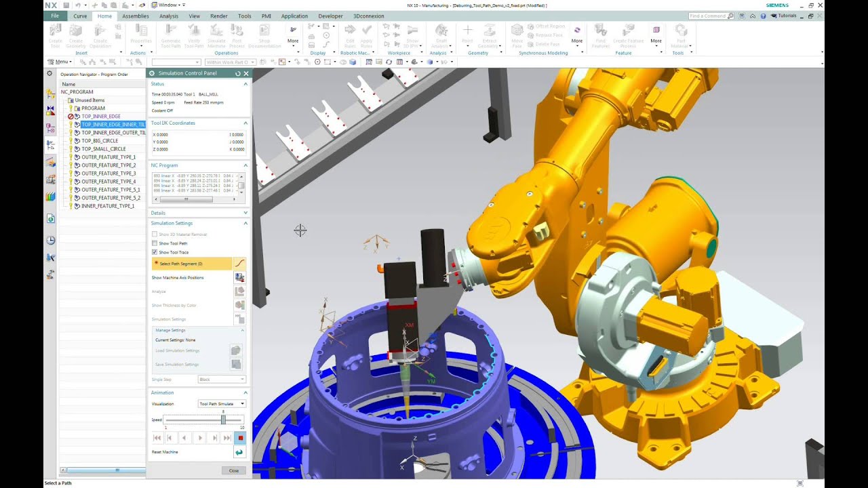Click the Name column header

pyautogui.click(x=102, y=84)
